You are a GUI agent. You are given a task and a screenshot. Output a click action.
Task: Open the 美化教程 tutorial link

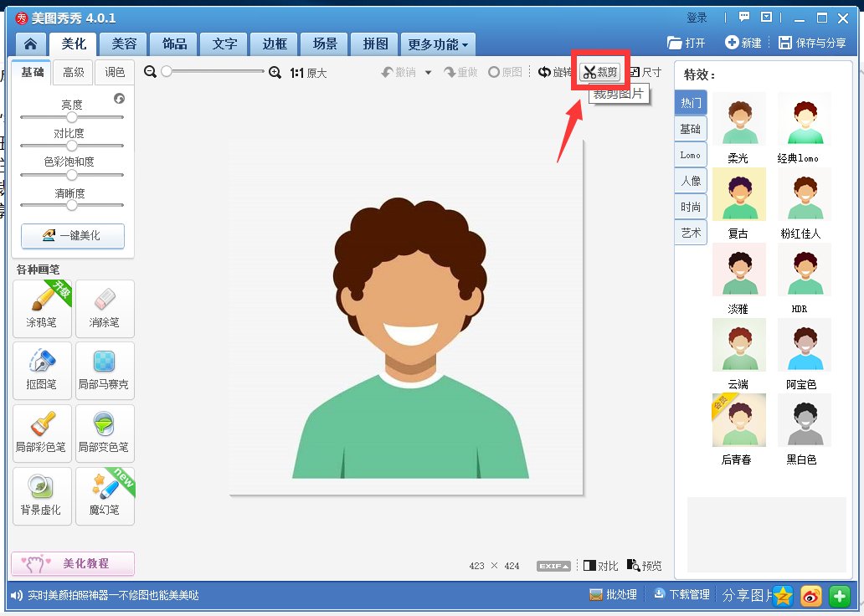point(73,563)
